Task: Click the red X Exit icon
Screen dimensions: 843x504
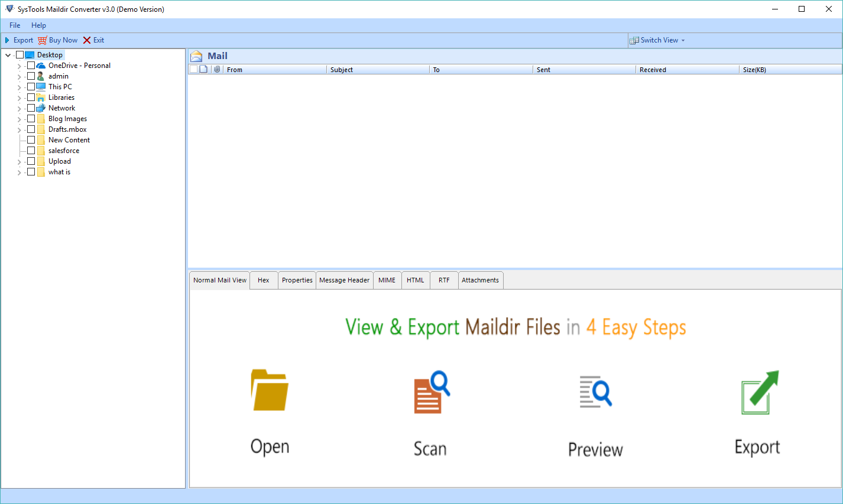Action: click(87, 40)
